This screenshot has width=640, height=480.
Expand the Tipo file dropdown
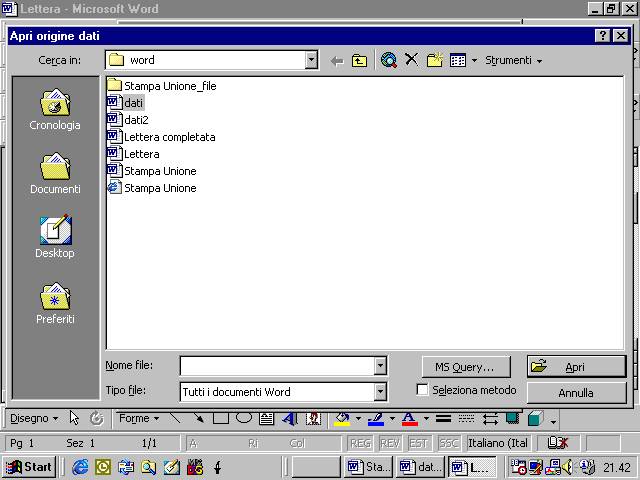pos(380,392)
